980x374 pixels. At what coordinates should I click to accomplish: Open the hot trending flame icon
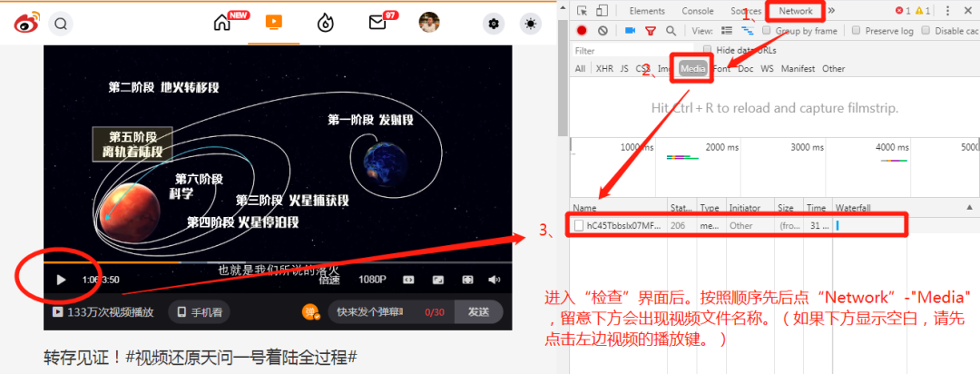325,23
